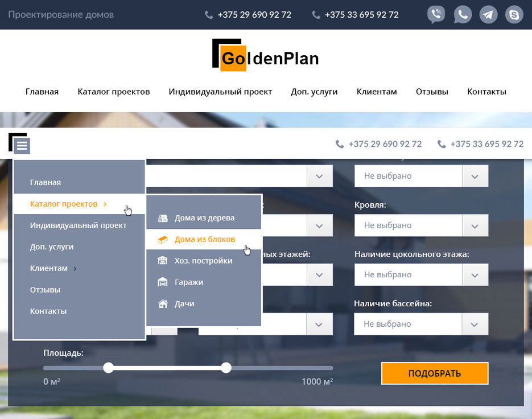
Task: Click the WhatsApp chat icon
Action: 462,14
